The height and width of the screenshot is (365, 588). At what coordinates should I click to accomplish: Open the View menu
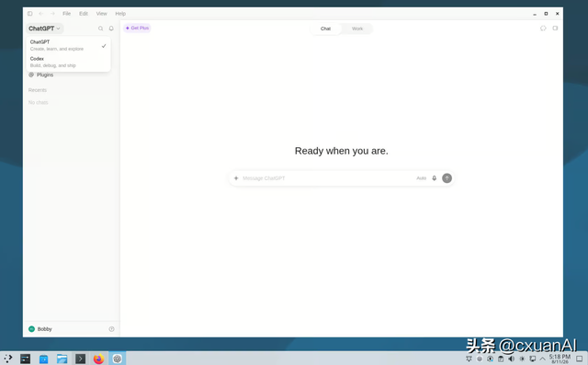[102, 14]
